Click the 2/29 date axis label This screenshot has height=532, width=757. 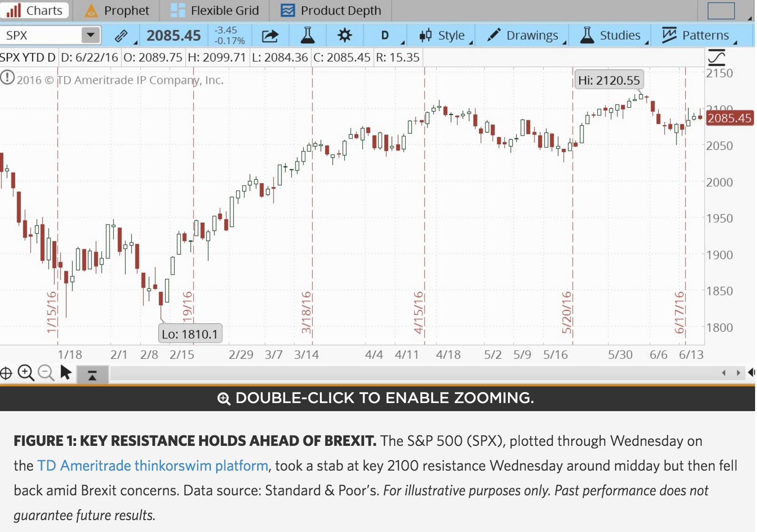[241, 355]
